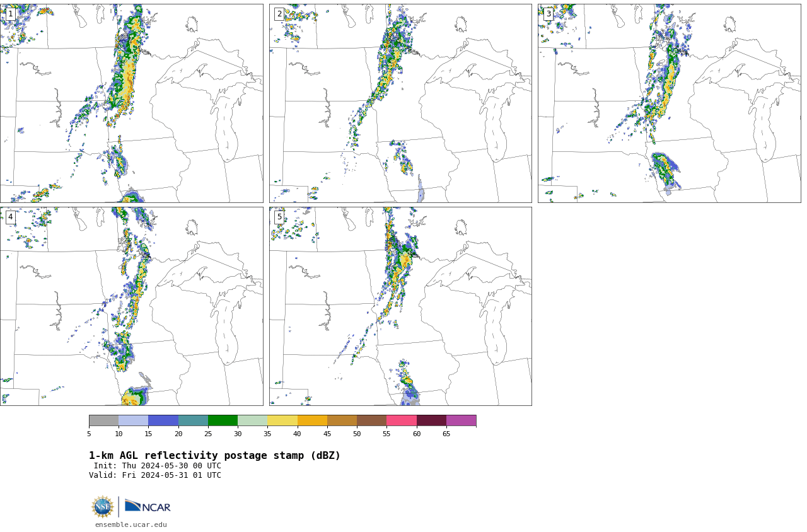807x532 pixels.
Task: Click the colorbar tick label 35
Action: click(267, 434)
